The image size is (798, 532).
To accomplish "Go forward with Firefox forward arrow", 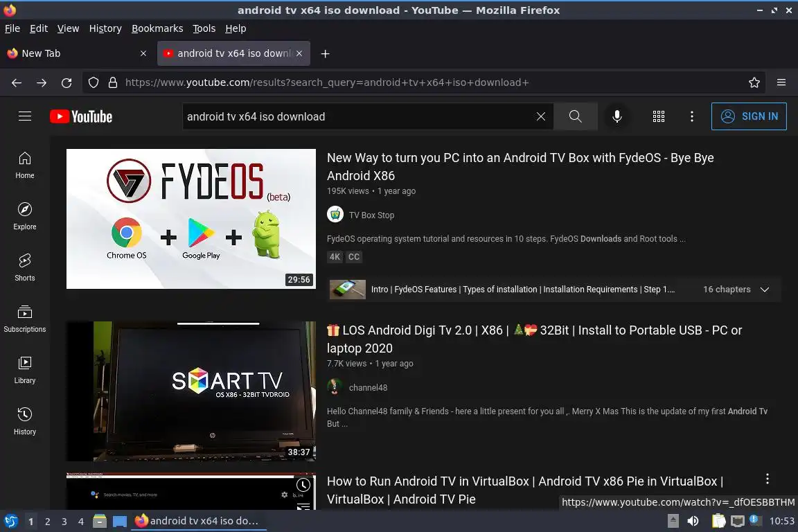I will 42,82.
